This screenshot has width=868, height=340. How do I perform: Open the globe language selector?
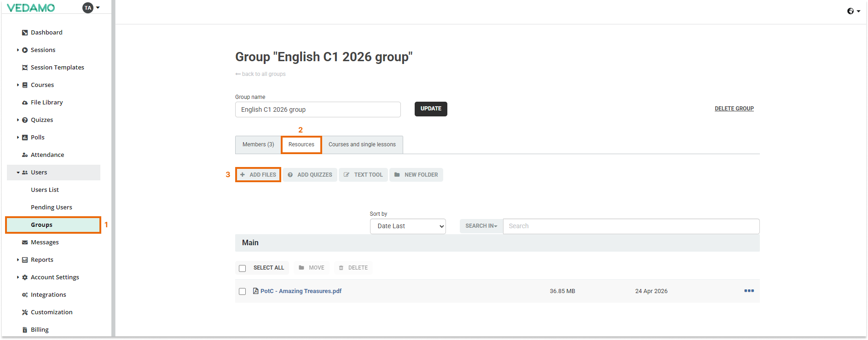pyautogui.click(x=853, y=11)
